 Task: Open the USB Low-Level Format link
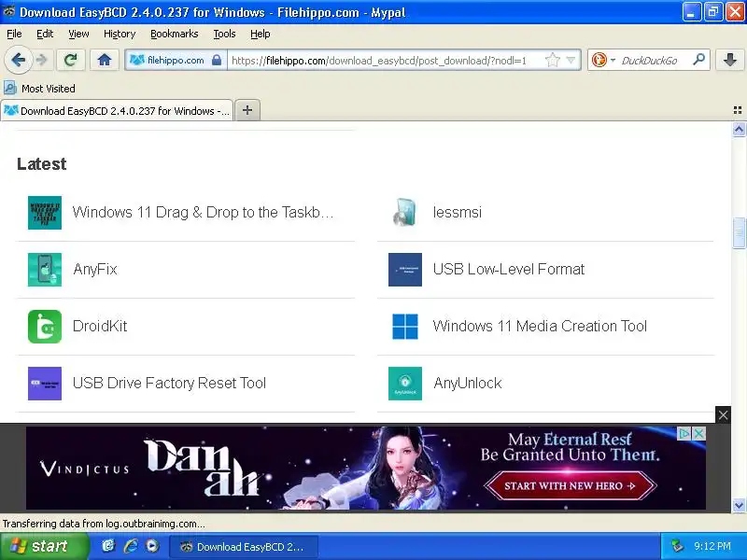tap(509, 269)
